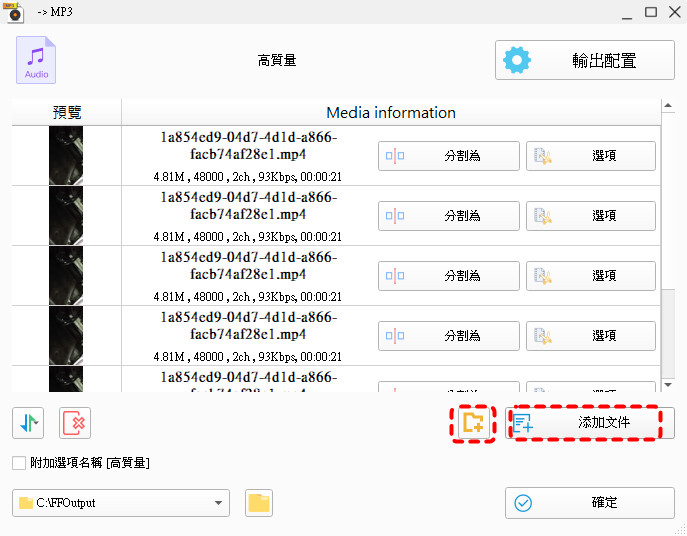Image resolution: width=687 pixels, height=536 pixels.
Task: Click the scrollbar up arrow
Action: (668, 105)
